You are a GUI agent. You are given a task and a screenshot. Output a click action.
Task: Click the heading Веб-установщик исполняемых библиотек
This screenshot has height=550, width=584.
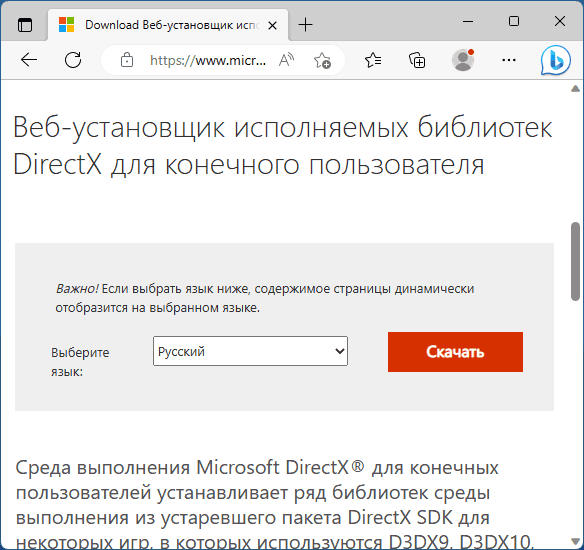click(x=282, y=146)
